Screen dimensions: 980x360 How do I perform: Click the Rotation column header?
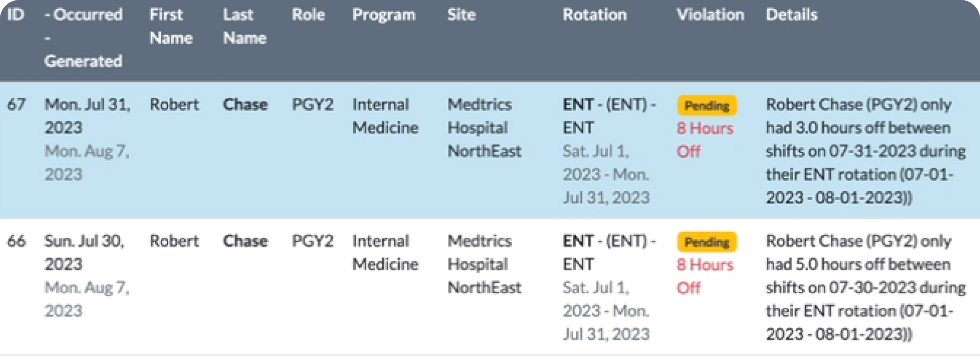594,15
